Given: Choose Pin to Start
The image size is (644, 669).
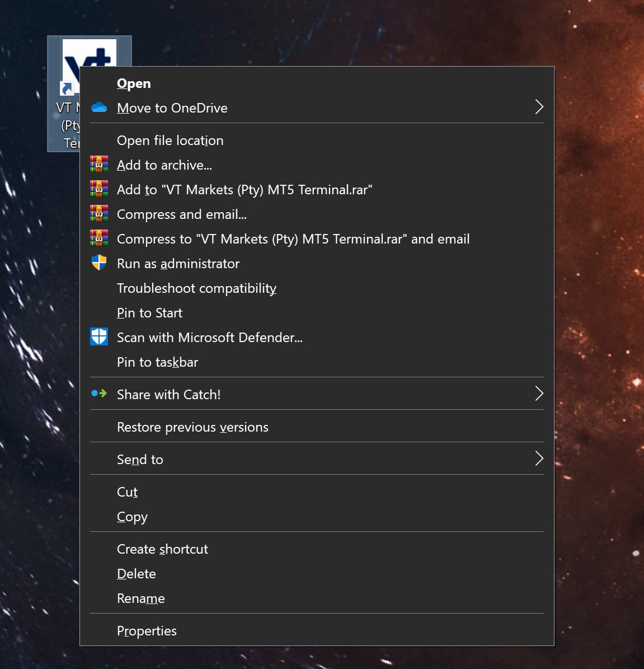Looking at the screenshot, I should coord(317,313).
